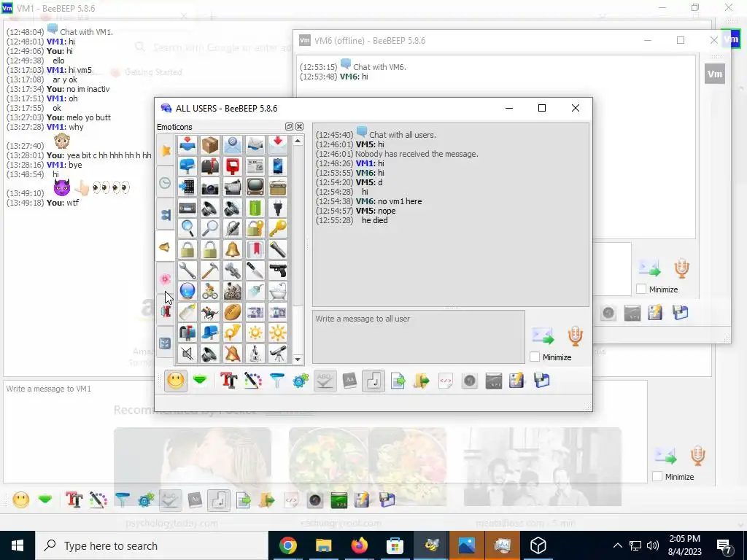Screen dimensions: 747x560
Task: Insert the microscope emoticon
Action: (x=255, y=354)
